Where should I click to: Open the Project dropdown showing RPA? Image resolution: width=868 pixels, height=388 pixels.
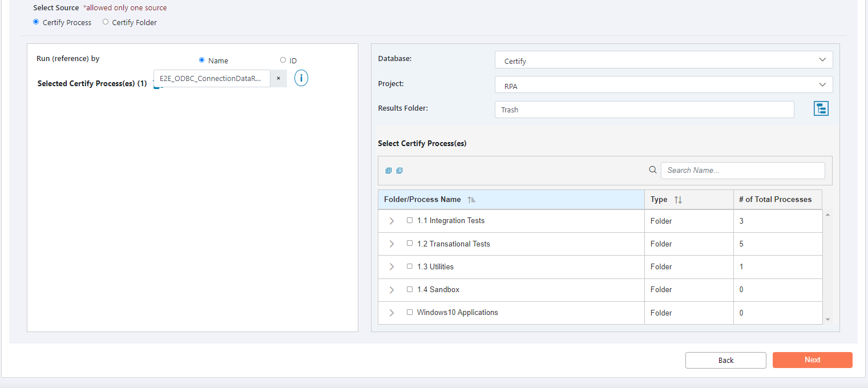[663, 85]
